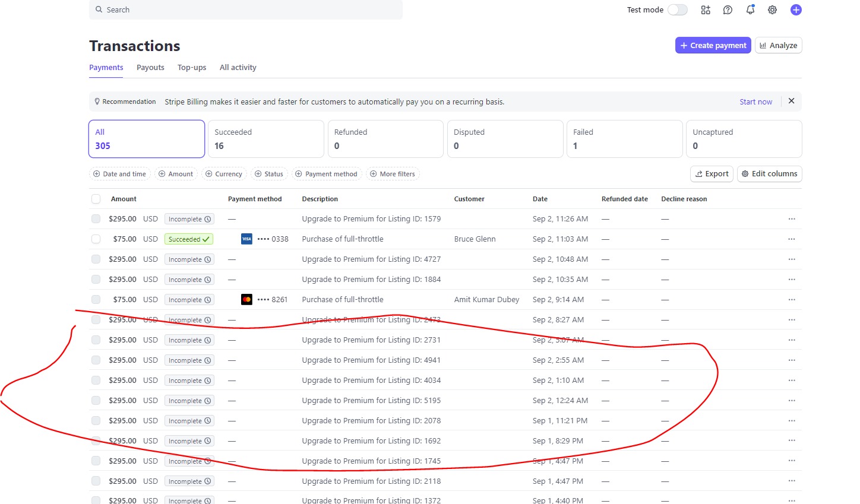860x504 pixels.
Task: Dismiss the Stripe Billing recommendation banner
Action: coord(791,101)
